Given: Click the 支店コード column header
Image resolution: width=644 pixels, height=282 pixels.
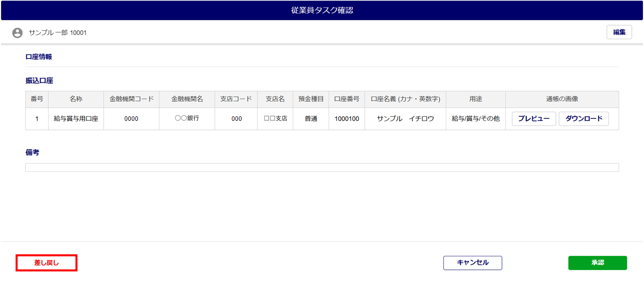Looking at the screenshot, I should [x=236, y=99].
